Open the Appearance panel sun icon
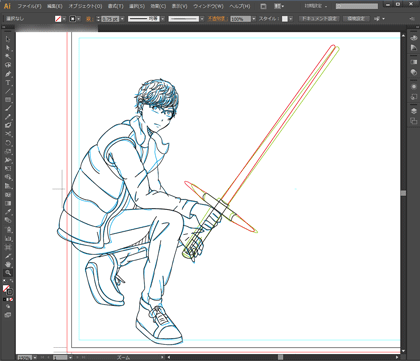420x361 pixels. click(x=413, y=86)
